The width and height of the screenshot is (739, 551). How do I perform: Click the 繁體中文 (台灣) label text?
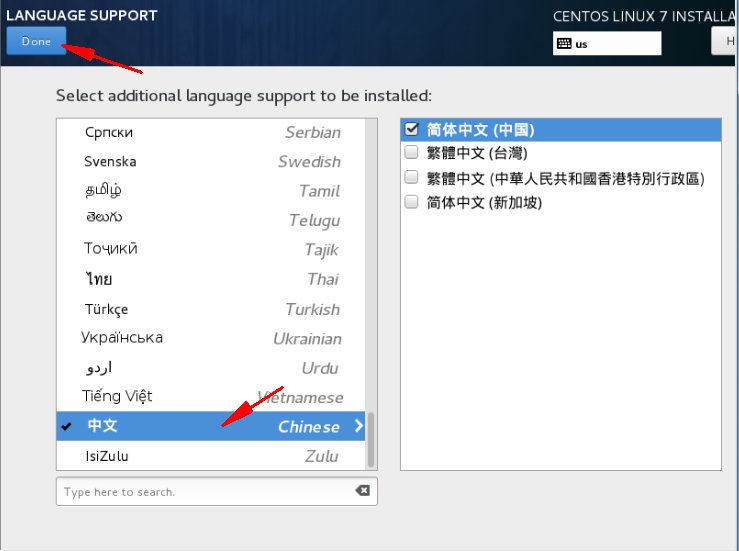[477, 153]
